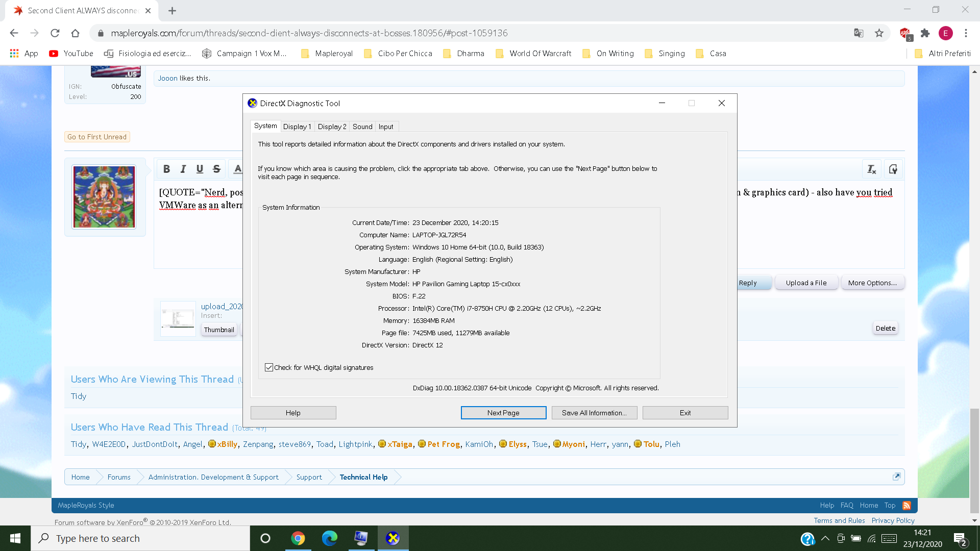Bookmark this page with the star icon

[x=879, y=33]
